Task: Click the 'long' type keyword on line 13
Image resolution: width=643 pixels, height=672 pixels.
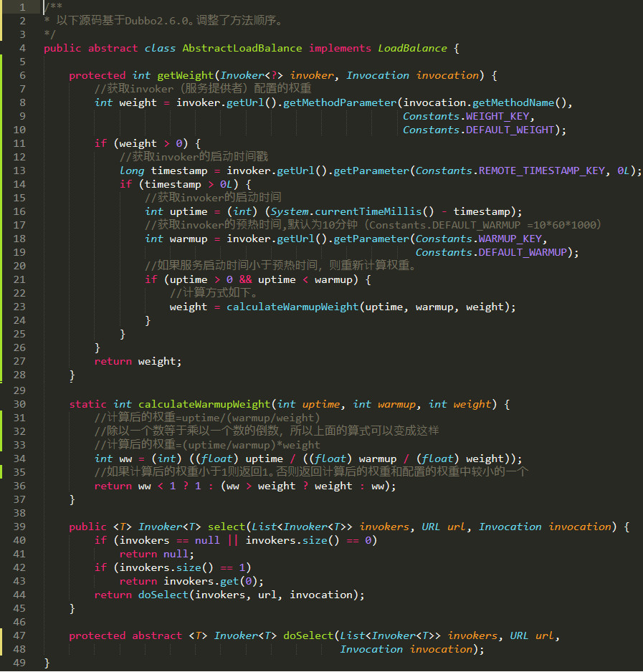Action: pyautogui.click(x=132, y=171)
